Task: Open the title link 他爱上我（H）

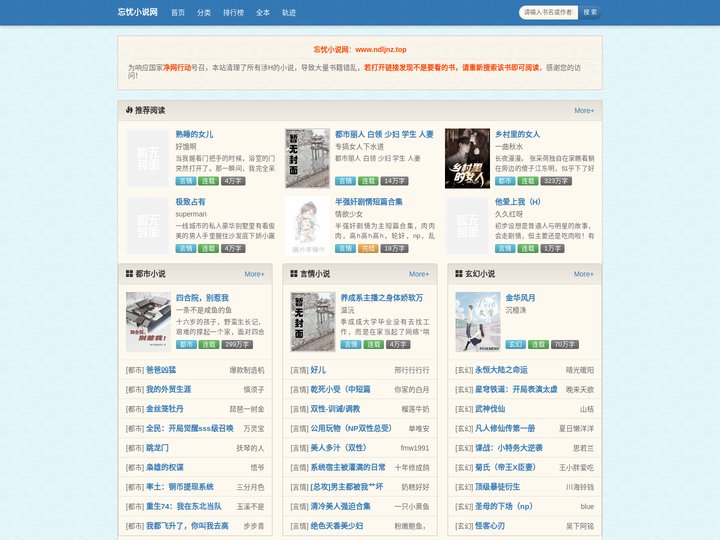Action: point(518,202)
